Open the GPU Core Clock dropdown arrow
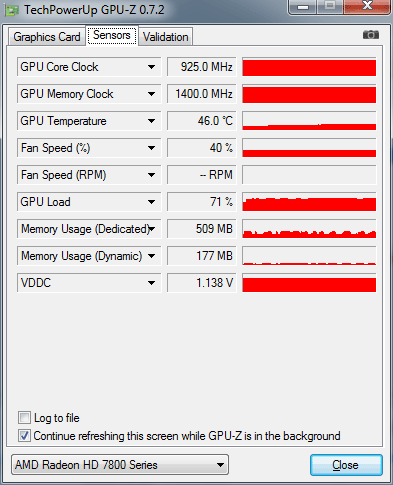This screenshot has width=393, height=485. pyautogui.click(x=151, y=67)
